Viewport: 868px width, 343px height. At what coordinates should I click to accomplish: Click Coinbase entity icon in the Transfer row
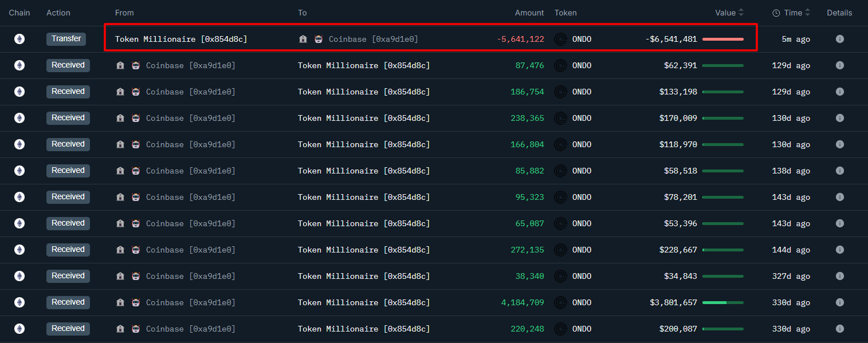[x=319, y=39]
